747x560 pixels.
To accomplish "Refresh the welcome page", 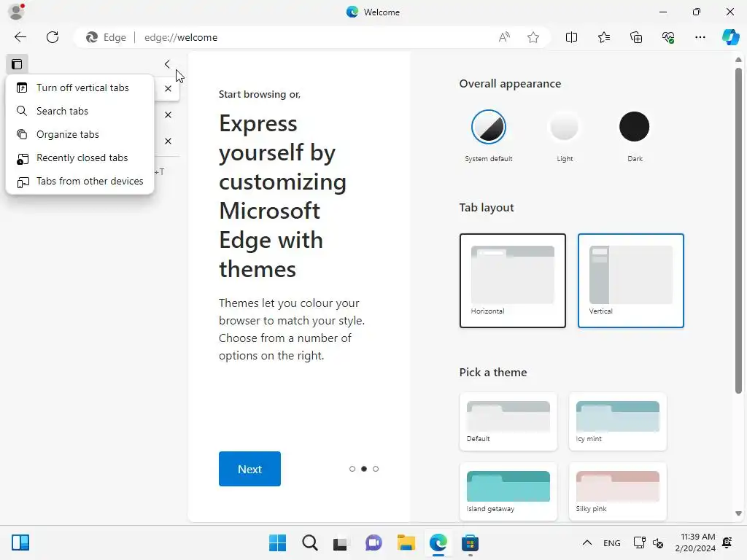I will pos(53,37).
